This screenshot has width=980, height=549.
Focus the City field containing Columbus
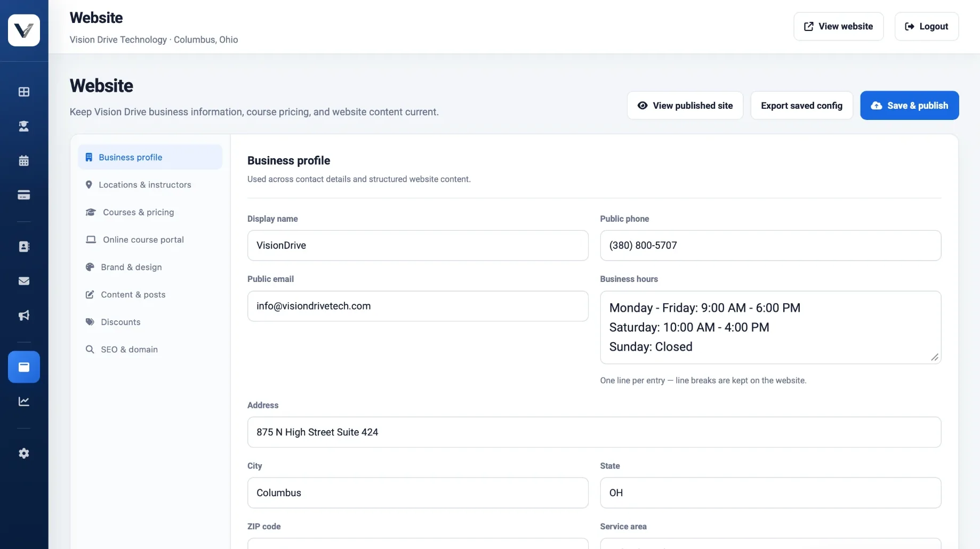(417, 493)
